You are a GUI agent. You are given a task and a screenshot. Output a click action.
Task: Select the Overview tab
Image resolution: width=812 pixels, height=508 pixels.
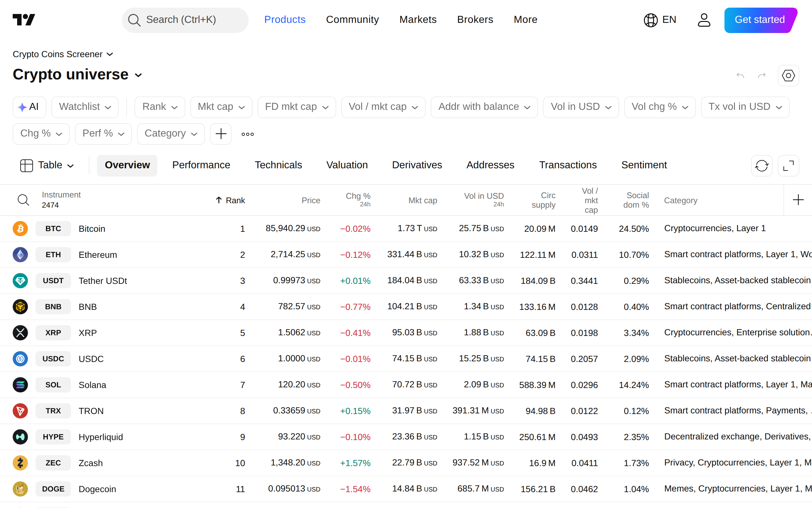pos(127,165)
